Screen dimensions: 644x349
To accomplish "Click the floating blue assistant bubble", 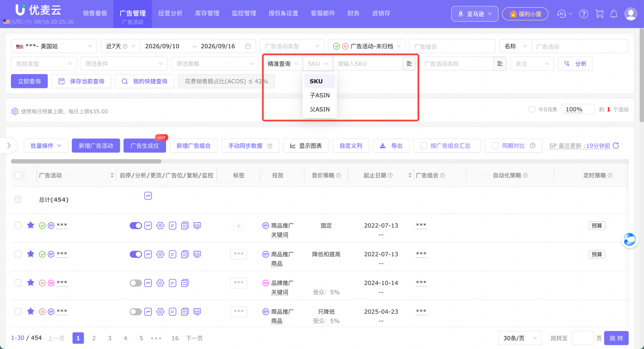I will [630, 240].
